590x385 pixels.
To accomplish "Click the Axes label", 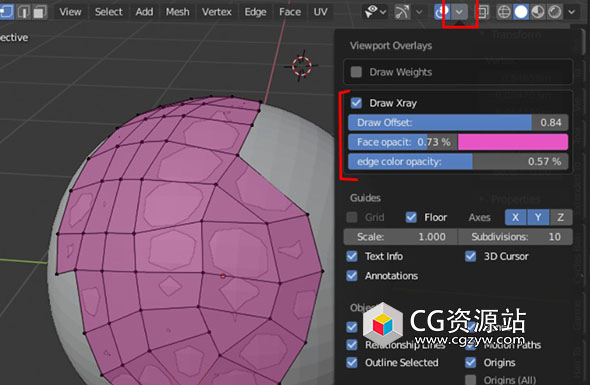I will [x=479, y=217].
